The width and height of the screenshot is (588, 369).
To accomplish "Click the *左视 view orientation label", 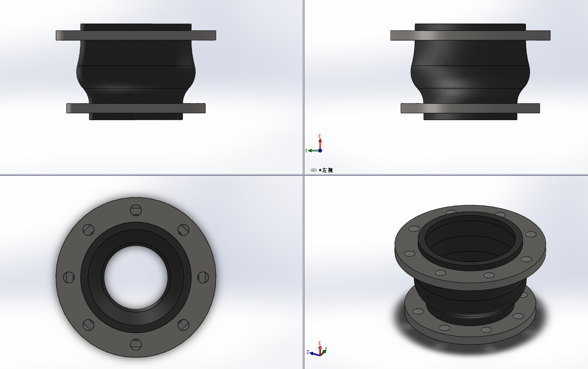I will click(326, 170).
